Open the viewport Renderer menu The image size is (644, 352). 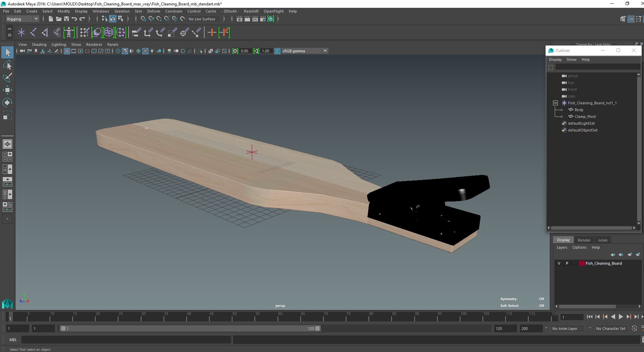(94, 45)
